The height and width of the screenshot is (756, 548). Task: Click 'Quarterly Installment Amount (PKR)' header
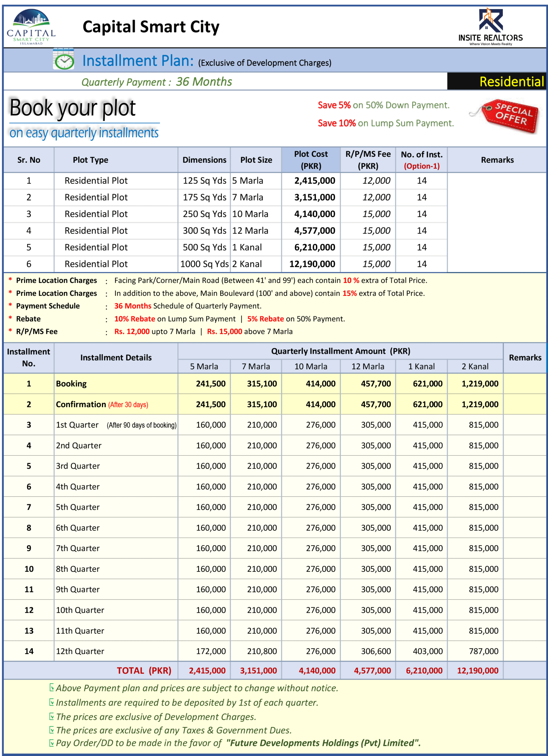point(341,351)
